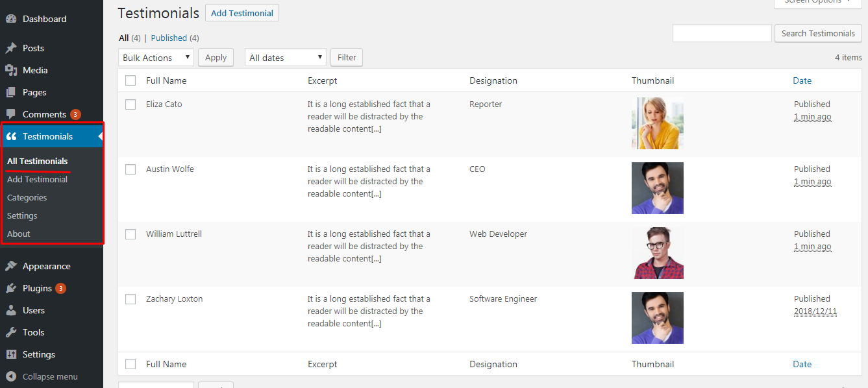Toggle the select-all checkbox in header row

pos(130,80)
